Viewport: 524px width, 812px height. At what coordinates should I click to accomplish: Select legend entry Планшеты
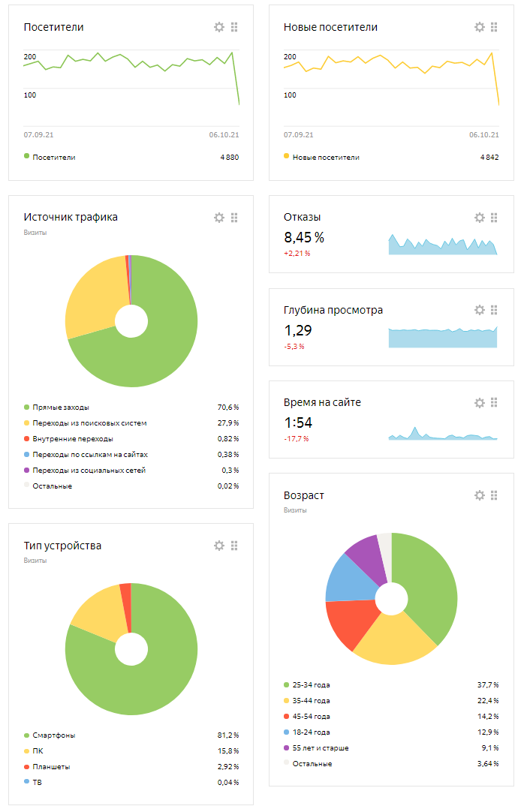tap(51, 767)
